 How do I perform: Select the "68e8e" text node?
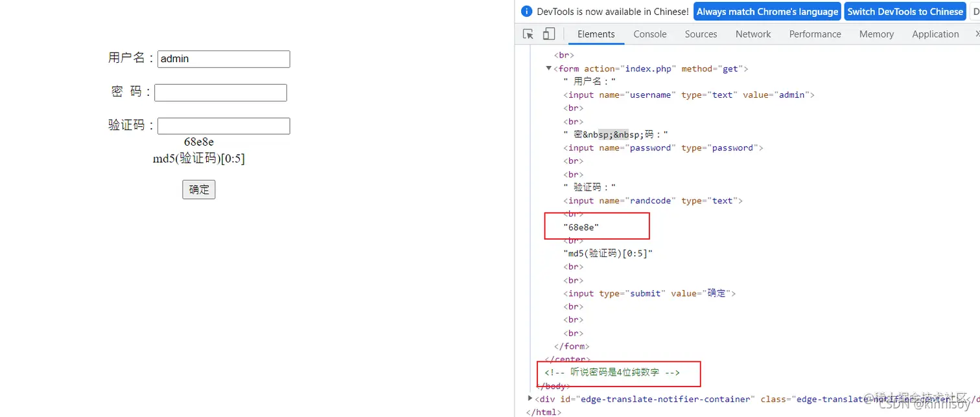coord(581,227)
